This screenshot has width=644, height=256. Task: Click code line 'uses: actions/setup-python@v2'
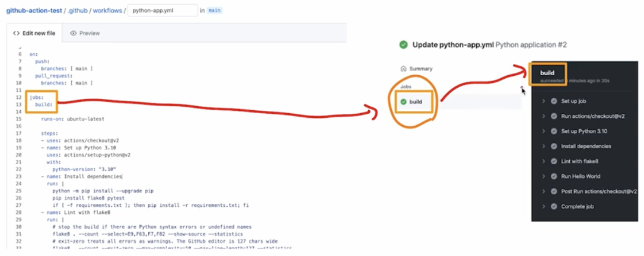[88, 155]
